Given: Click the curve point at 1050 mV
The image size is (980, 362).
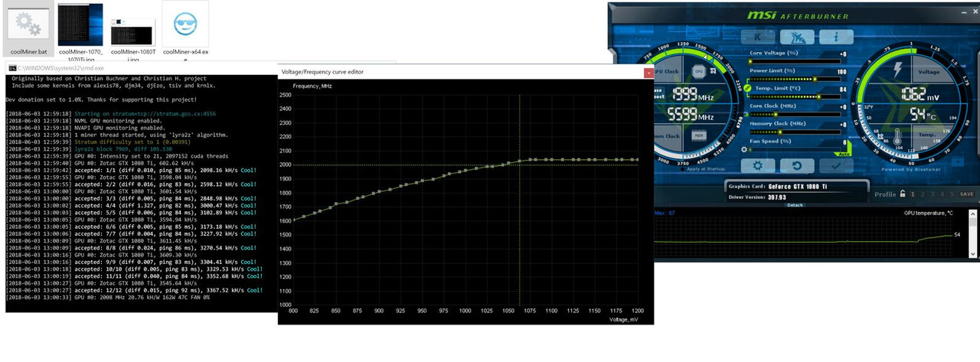Looking at the screenshot, I should coord(509,161).
